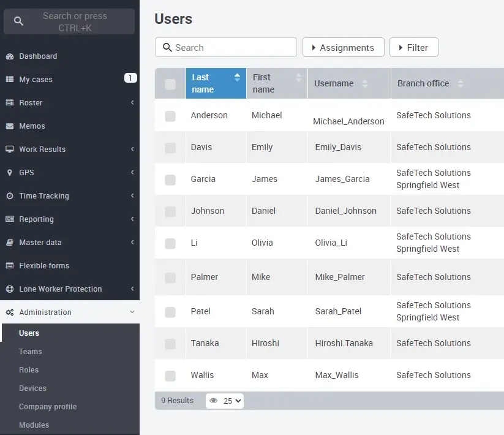Image resolution: width=504 pixels, height=435 pixels.
Task: Go to Company profile in Administration
Action: point(48,407)
